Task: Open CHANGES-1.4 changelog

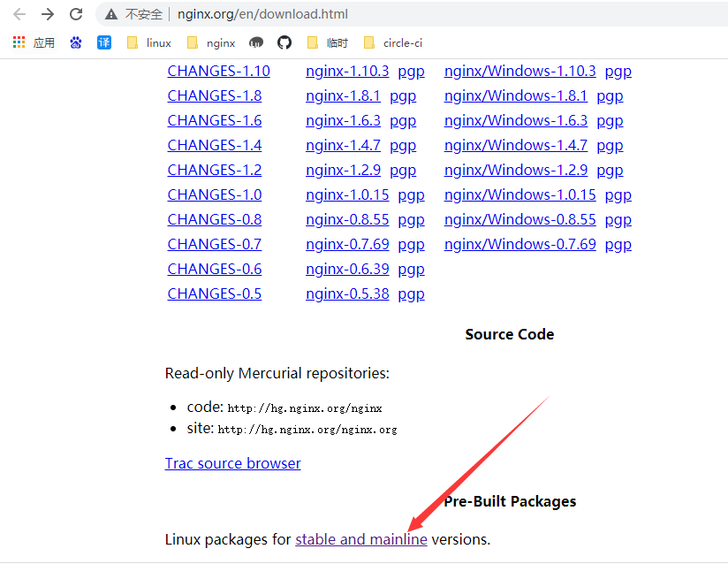Action: [x=215, y=145]
